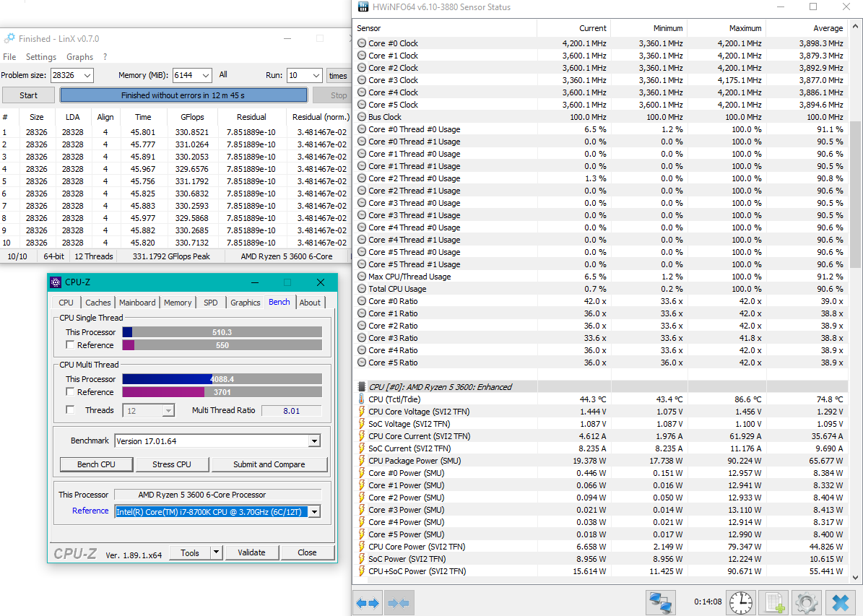
Task: Open the File menu in LinX
Action: [x=9, y=57]
